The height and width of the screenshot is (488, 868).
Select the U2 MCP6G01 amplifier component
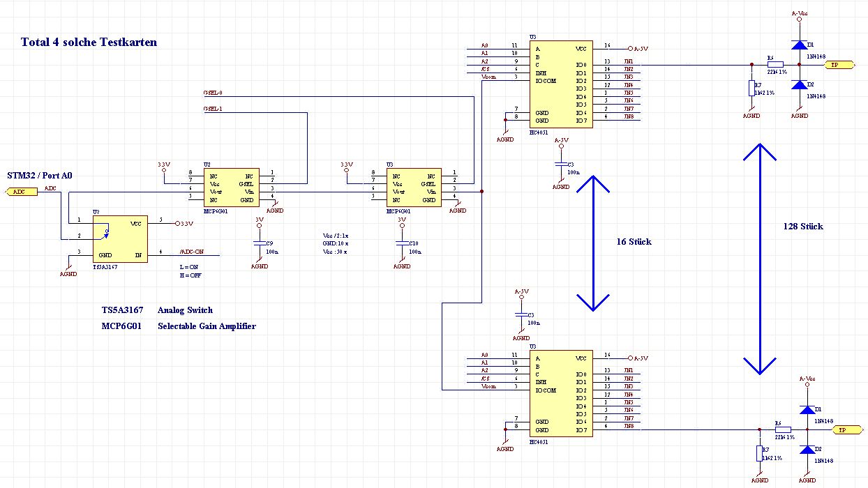click(231, 188)
